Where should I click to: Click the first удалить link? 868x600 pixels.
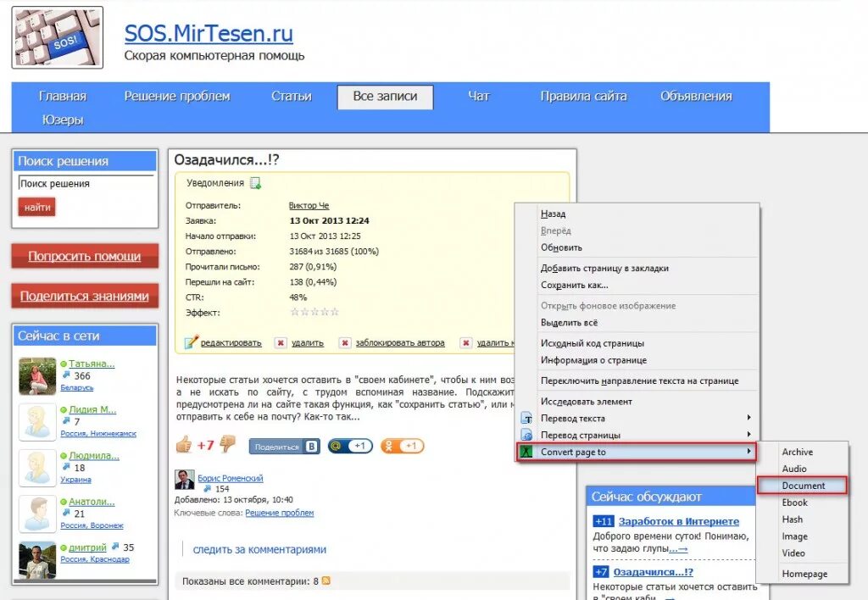(307, 342)
